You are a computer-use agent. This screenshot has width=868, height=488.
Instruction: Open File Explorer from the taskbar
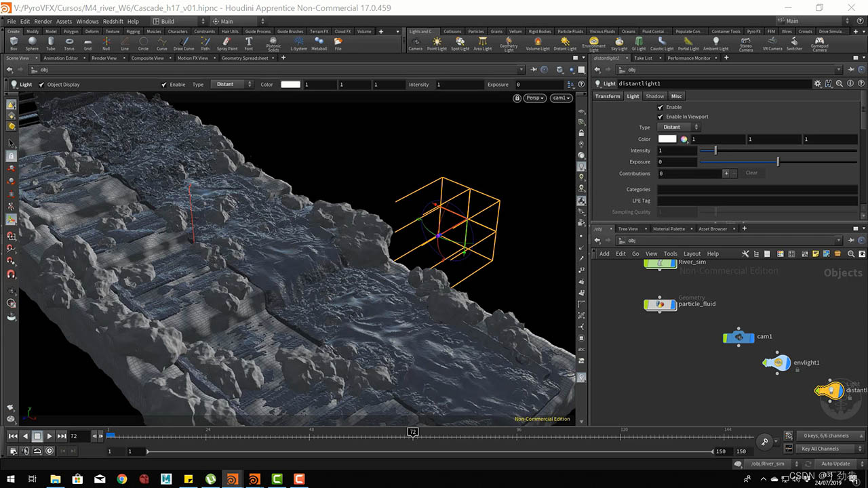(56, 479)
